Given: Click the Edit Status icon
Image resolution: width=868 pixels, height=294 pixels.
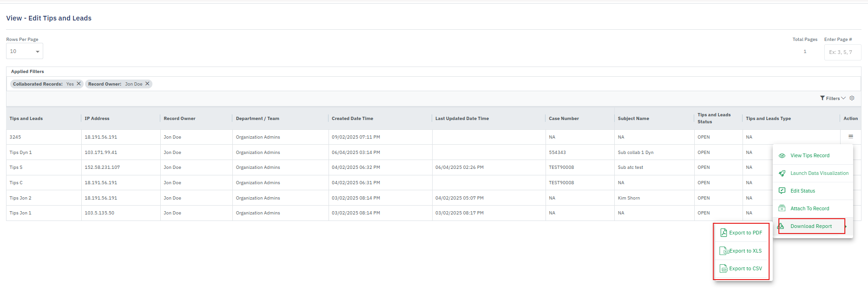Looking at the screenshot, I should point(782,191).
